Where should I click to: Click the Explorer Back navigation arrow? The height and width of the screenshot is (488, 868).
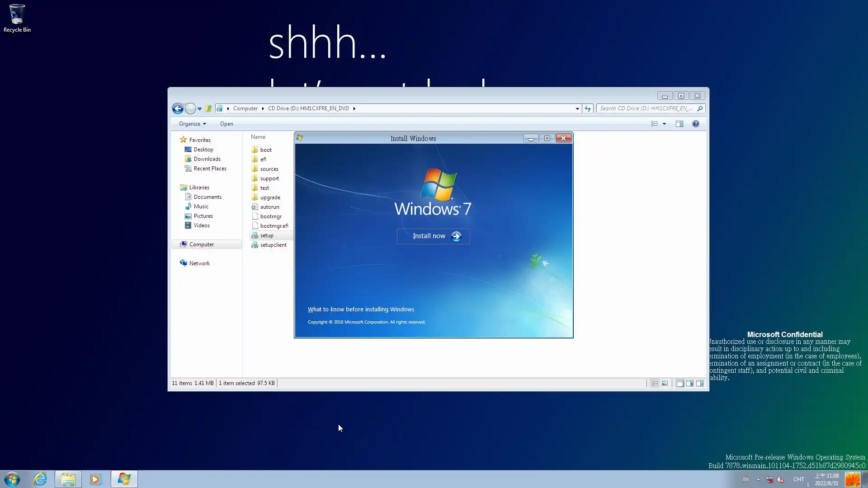coord(178,108)
